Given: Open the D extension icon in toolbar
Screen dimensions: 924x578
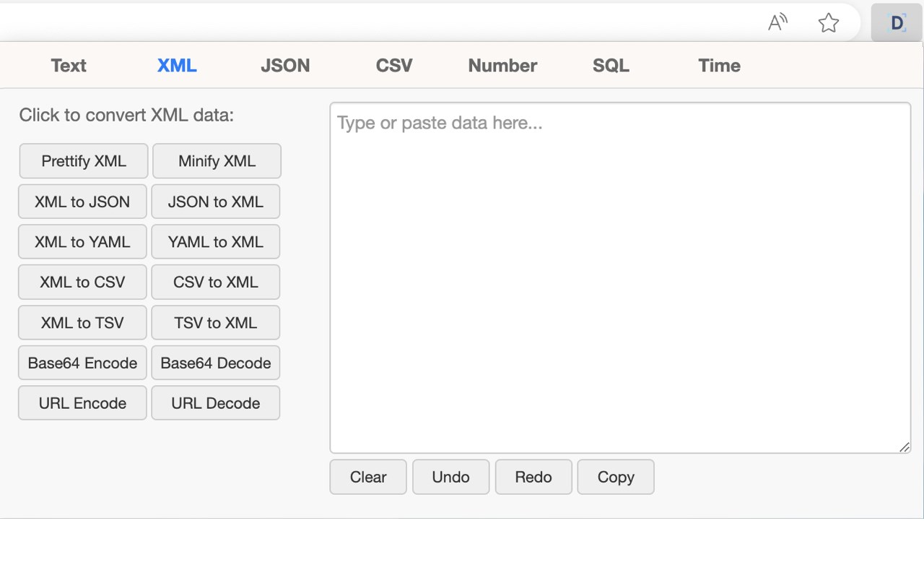Looking at the screenshot, I should [897, 23].
